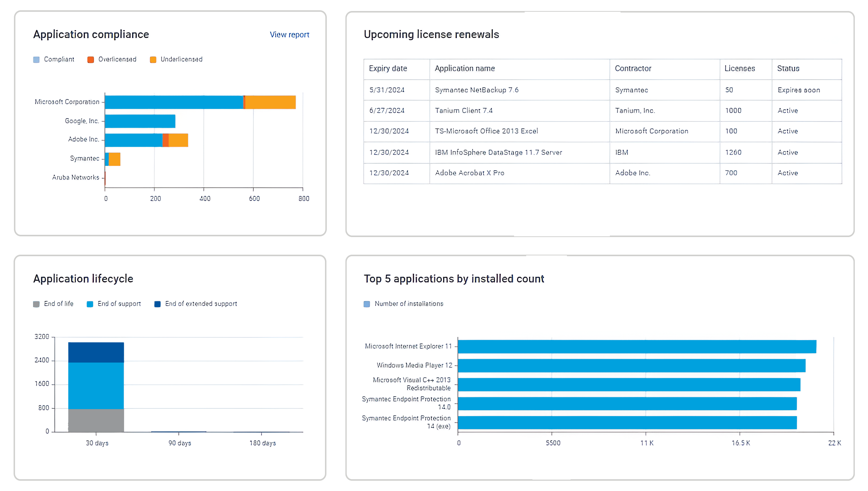The height and width of the screenshot is (491, 868).
Task: Click Adobe Inc. underlicensed orange segment
Action: tap(178, 141)
